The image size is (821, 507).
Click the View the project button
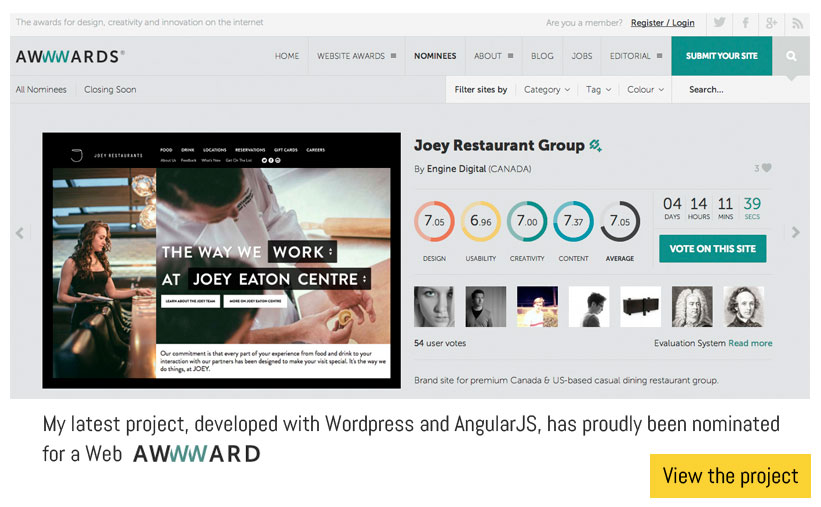coord(730,476)
